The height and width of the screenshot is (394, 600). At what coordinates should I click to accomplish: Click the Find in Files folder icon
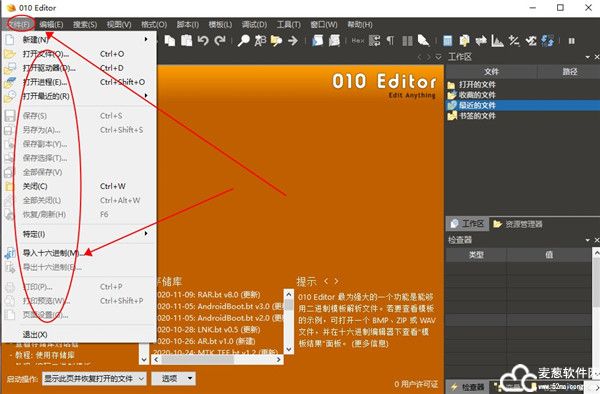pyautogui.click(x=276, y=41)
